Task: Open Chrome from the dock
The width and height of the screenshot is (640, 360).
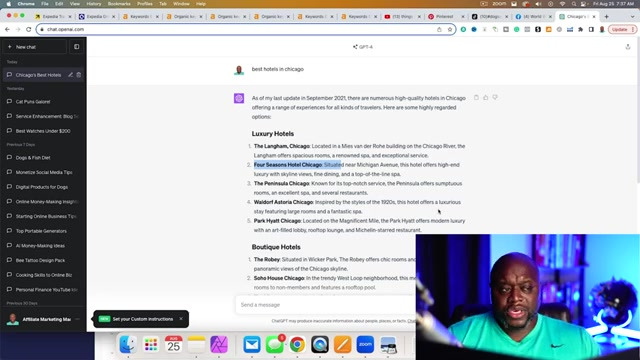Action: tap(297, 344)
